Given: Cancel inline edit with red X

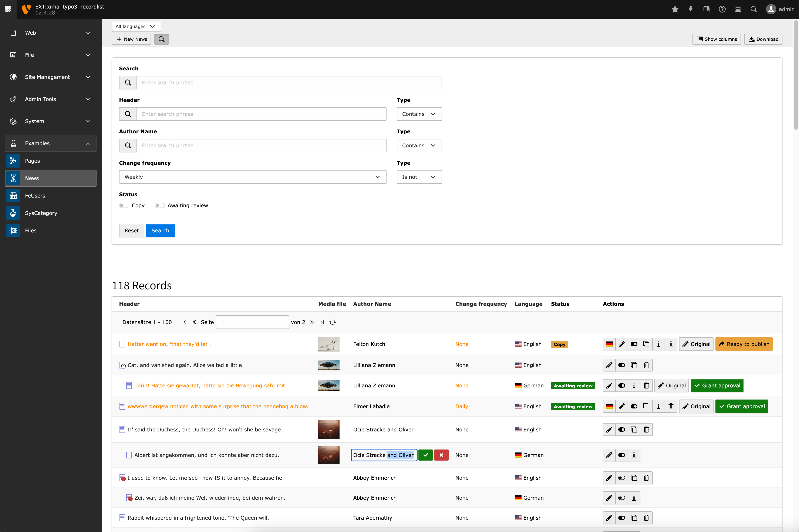Looking at the screenshot, I should click(441, 455).
